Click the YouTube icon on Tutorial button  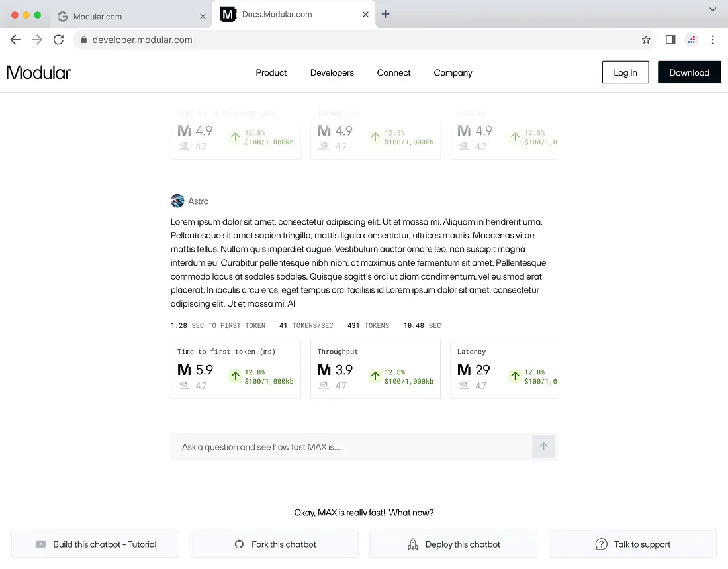coord(41,544)
